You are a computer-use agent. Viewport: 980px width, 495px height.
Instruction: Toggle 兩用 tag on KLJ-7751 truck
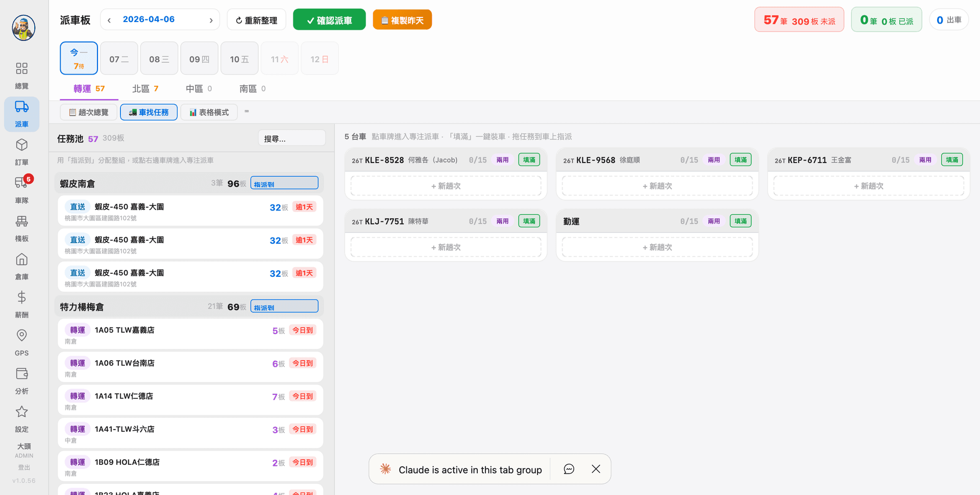(502, 221)
